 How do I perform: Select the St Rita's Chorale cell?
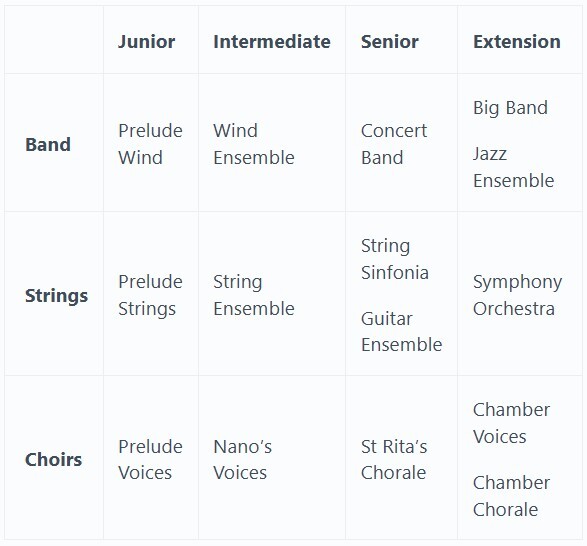(394, 459)
